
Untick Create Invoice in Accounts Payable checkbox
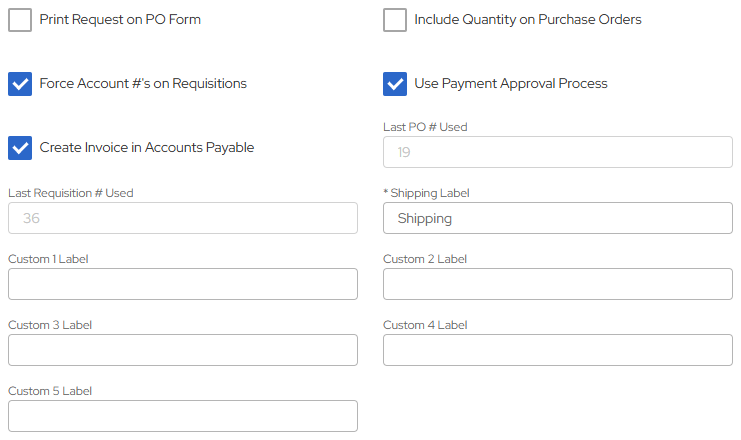[20, 148]
